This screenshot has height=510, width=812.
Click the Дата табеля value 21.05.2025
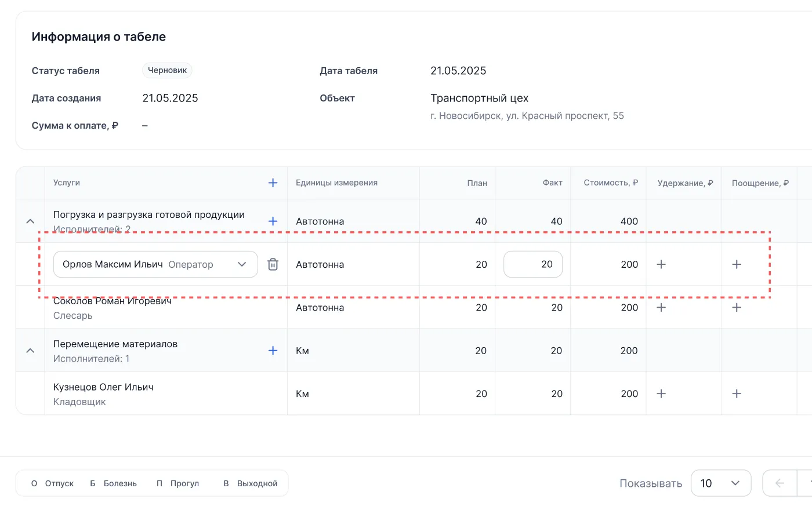pyautogui.click(x=458, y=71)
